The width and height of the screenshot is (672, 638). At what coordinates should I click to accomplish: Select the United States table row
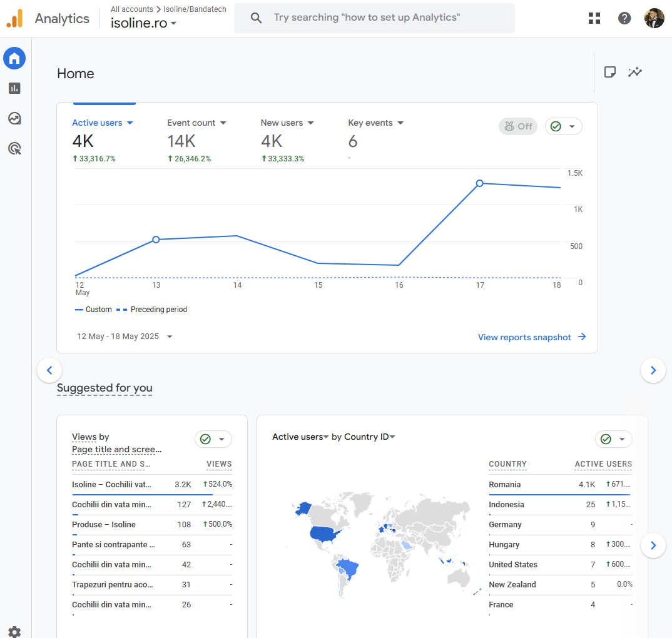point(561,565)
